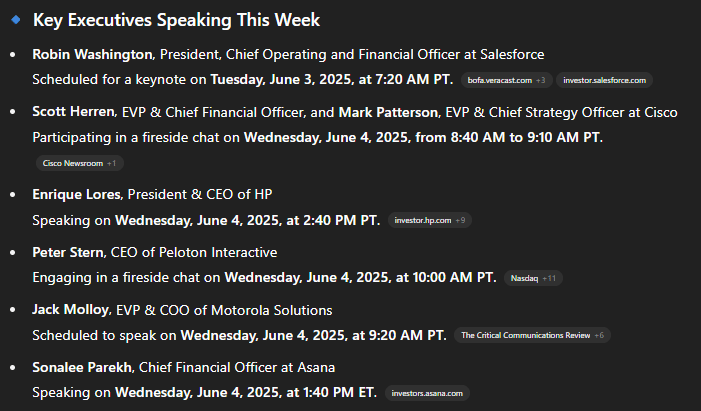The height and width of the screenshot is (411, 701).
Task: Click the Key Executives Speaking This Week heading
Action: click(176, 20)
